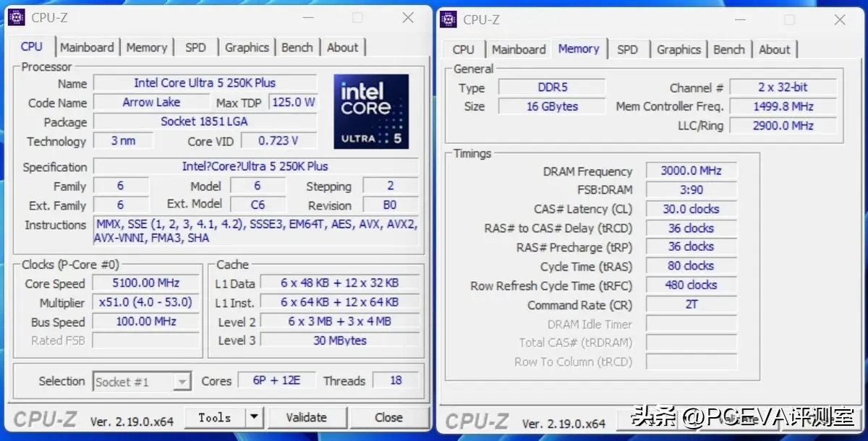
Task: Select the CAS# Latency 30.0 clocks value
Action: click(691, 209)
